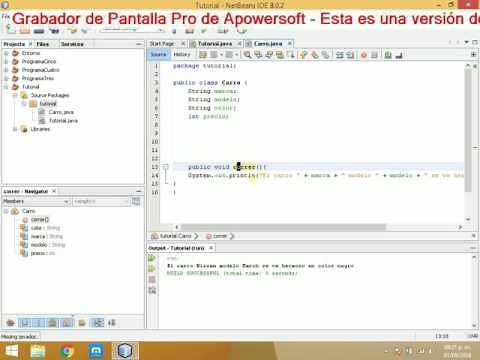Expand the ProgramaTres project node
The width and height of the screenshot is (480, 360).
pyautogui.click(x=6, y=78)
